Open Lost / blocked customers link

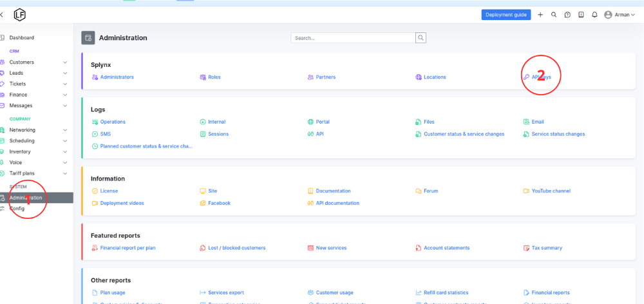click(x=237, y=248)
